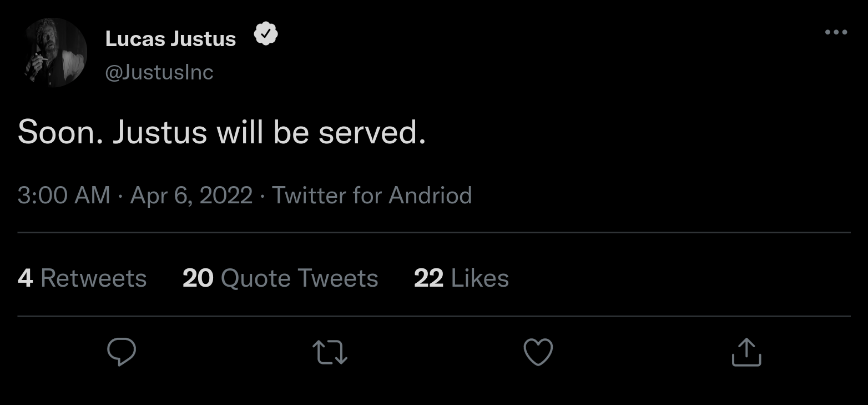Click the 3:00 AM timestamp
Image resolution: width=868 pixels, height=405 pixels.
point(64,196)
